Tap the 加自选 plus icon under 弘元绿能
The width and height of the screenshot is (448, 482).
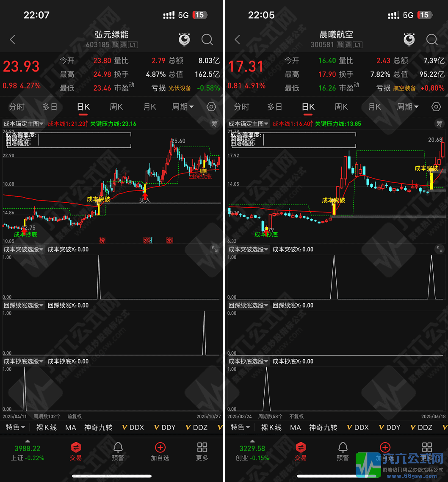pyautogui.click(x=160, y=451)
